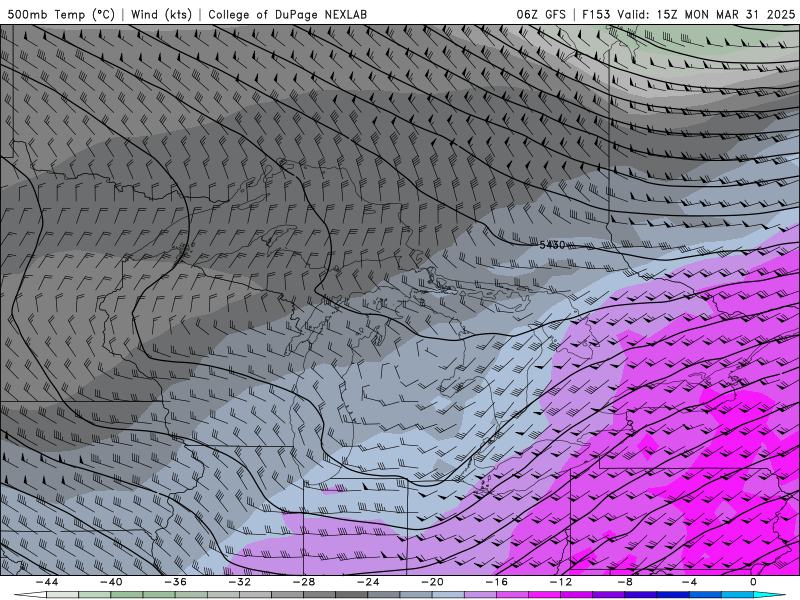800x600 pixels.
Task: Click the '06Z GFS' model run label
Action: [x=541, y=15]
